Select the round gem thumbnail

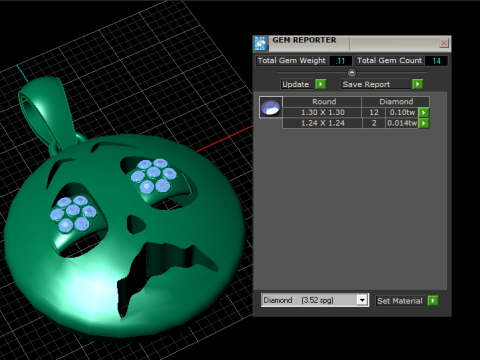coord(271,107)
